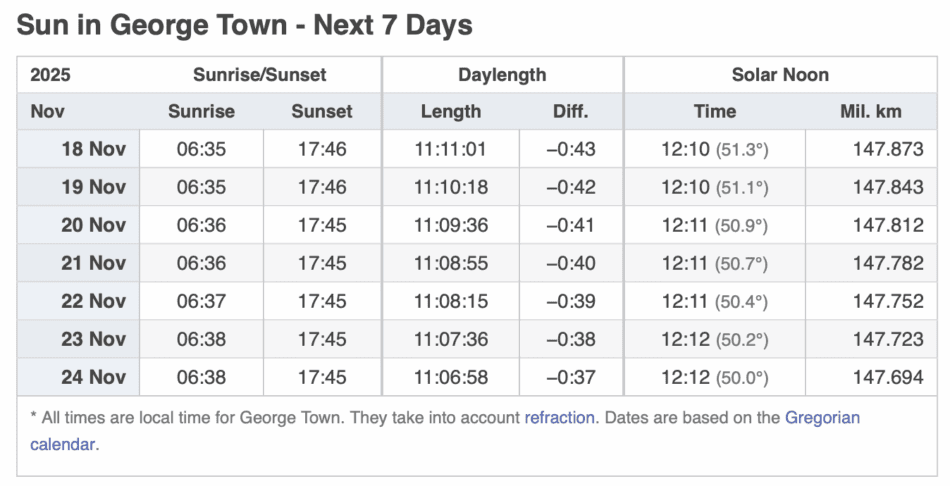Open the Gregorian calendar link
This screenshot has height=486, width=950.
[x=822, y=418]
